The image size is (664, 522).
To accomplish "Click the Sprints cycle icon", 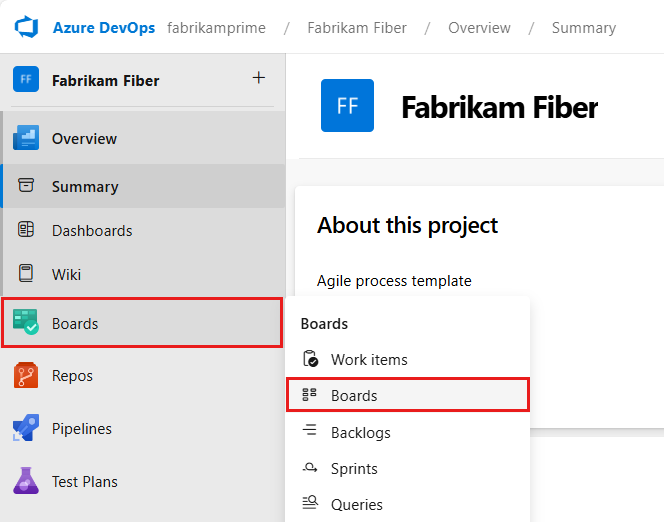I will tap(310, 467).
